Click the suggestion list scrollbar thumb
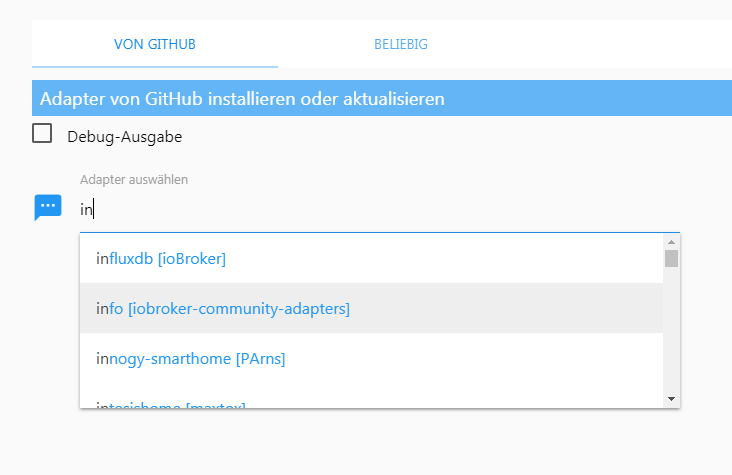 coord(671,259)
